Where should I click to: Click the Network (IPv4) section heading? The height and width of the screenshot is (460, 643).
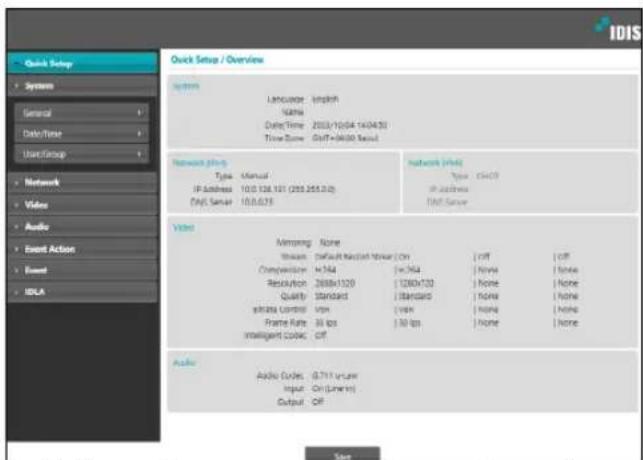point(200,163)
